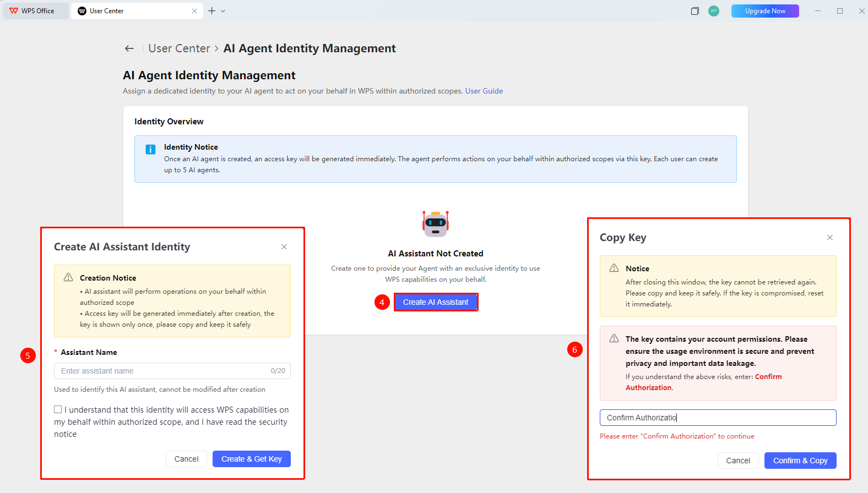Click the account permissions warning triangle icon

click(x=614, y=338)
